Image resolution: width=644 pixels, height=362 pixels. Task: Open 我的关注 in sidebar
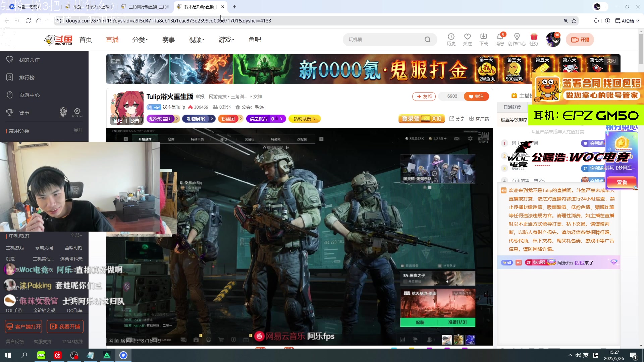click(x=29, y=60)
